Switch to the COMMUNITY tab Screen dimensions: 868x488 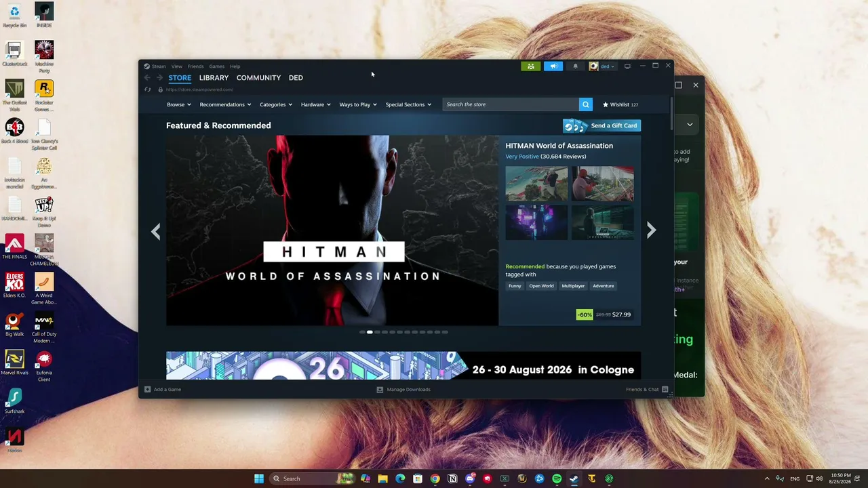258,78
